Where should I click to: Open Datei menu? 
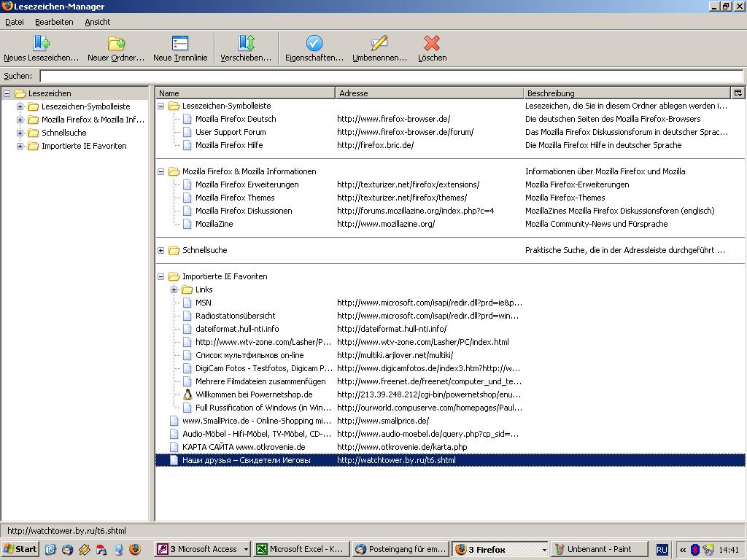click(15, 22)
